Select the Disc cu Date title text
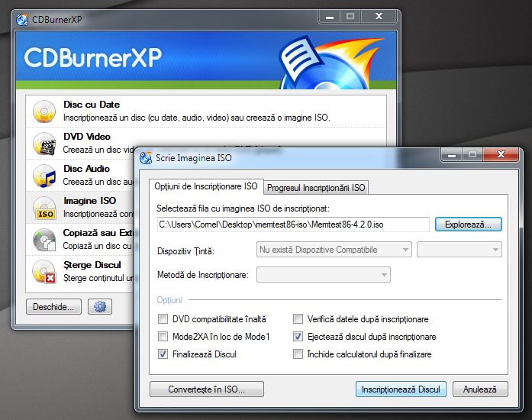This screenshot has height=420, width=532. pos(92,105)
